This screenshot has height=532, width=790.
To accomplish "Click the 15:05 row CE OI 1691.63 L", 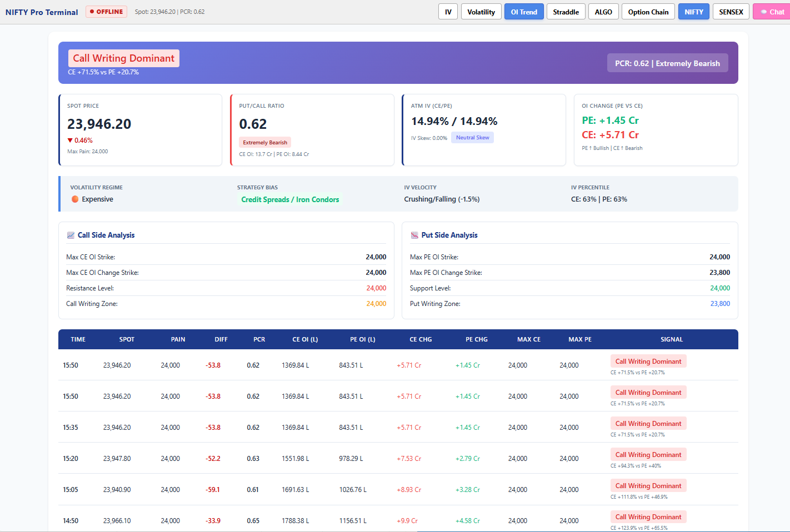I will 296,490.
